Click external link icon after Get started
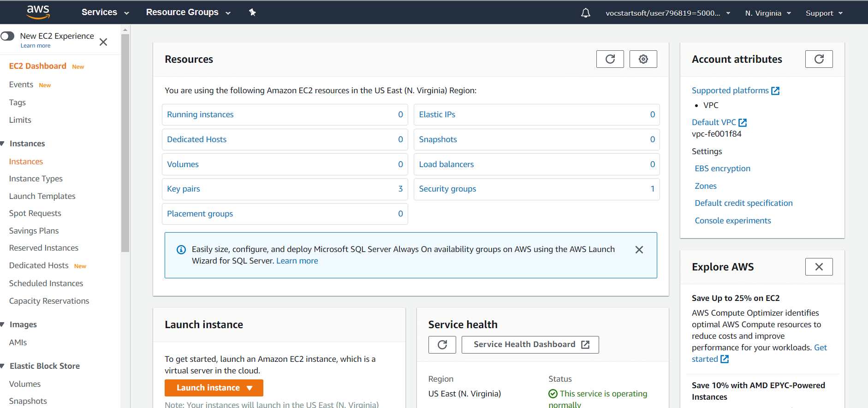This screenshot has width=868, height=408. 725,359
